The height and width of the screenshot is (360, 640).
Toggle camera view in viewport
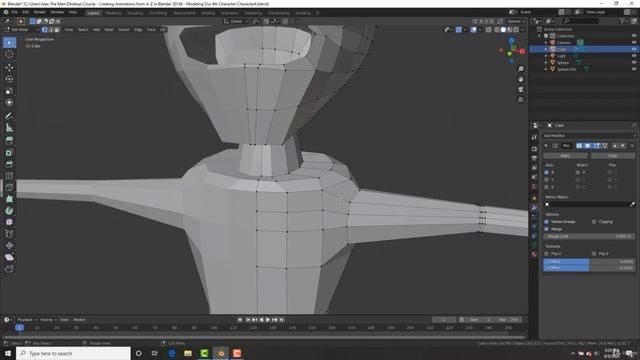pyautogui.click(x=520, y=89)
